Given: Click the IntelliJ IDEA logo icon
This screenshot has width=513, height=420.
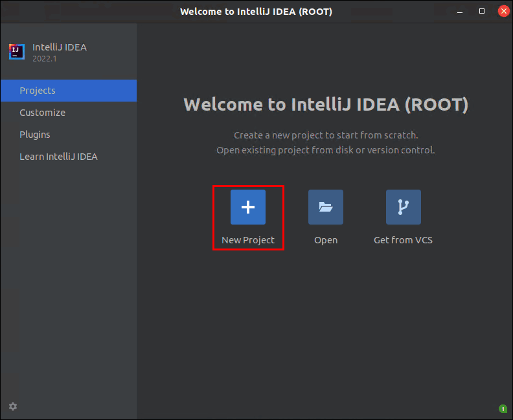Looking at the screenshot, I should pos(17,52).
